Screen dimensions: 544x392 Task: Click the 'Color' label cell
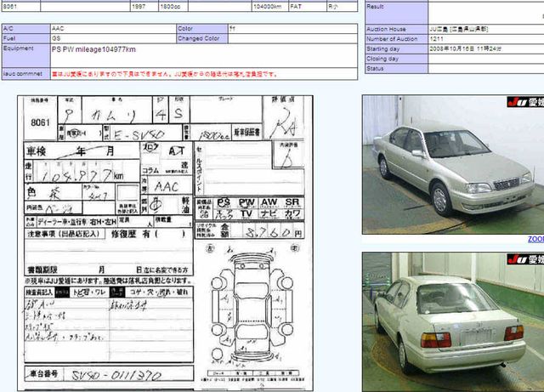pyautogui.click(x=202, y=29)
